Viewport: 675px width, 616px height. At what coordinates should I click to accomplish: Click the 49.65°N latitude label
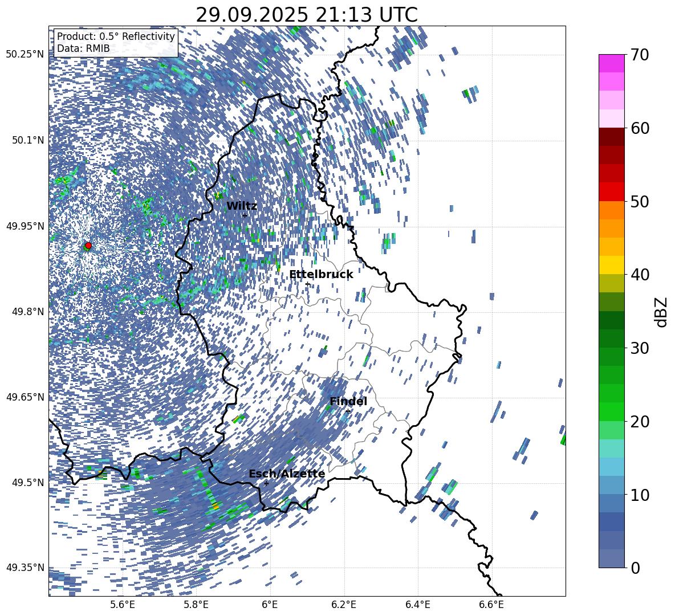25,397
